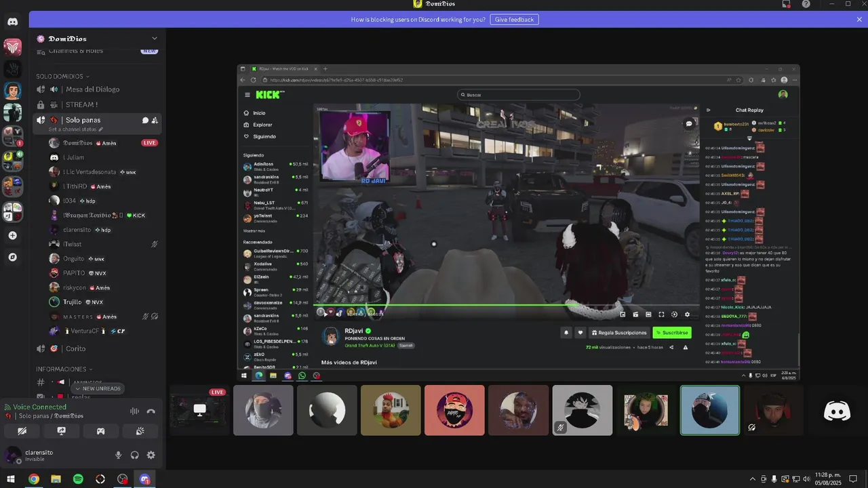Click the Share Your Screen button
The image size is (868, 488).
point(61,430)
